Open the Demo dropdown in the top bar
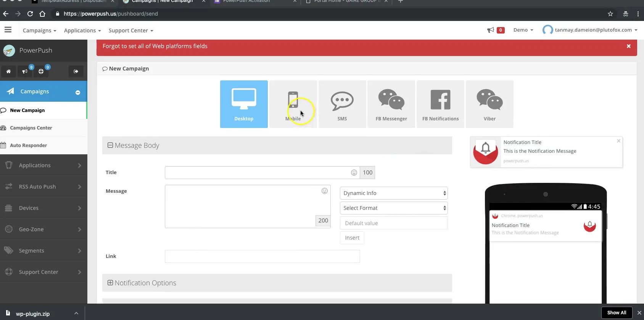 [523, 30]
